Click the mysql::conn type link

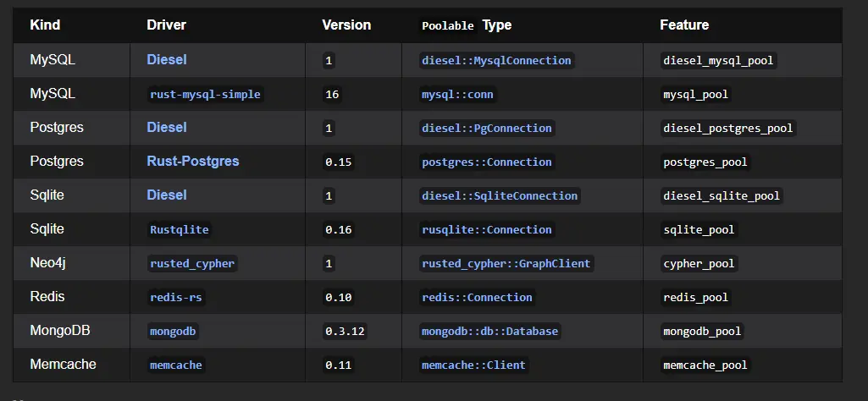coord(458,94)
